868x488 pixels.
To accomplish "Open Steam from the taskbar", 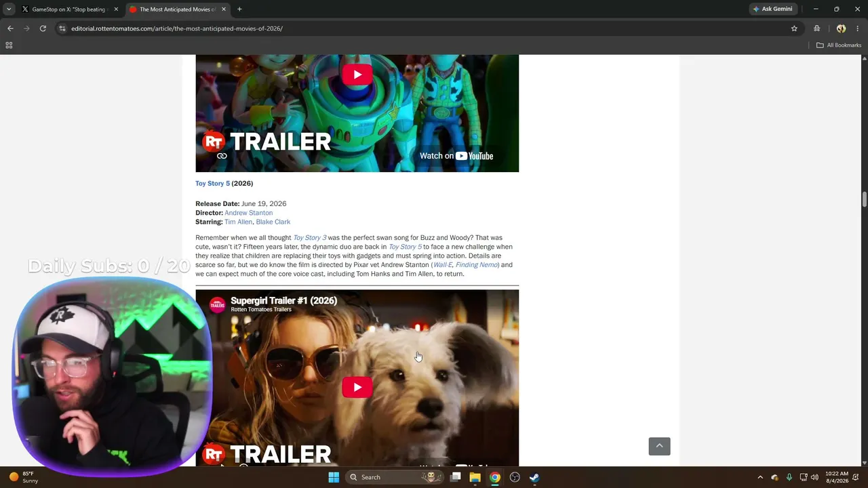I will (x=534, y=477).
